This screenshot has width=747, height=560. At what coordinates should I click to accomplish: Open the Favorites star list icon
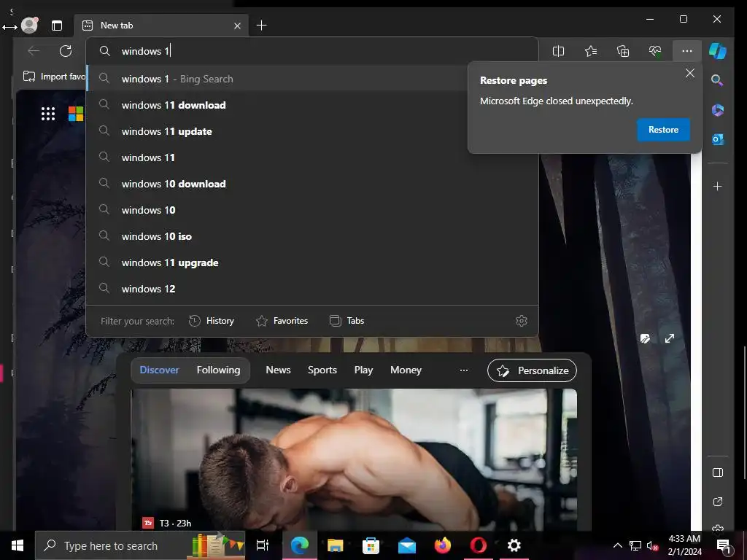[591, 51]
